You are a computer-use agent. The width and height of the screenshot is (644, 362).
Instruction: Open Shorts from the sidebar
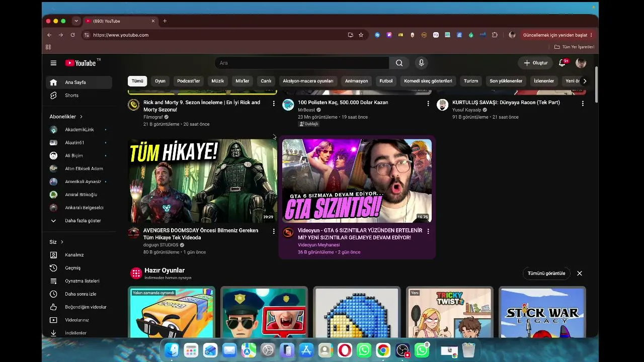click(x=79, y=96)
